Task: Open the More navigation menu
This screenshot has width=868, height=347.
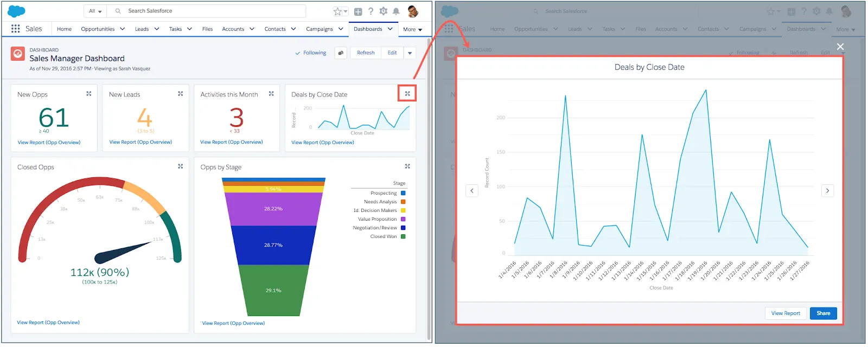Action: point(412,29)
